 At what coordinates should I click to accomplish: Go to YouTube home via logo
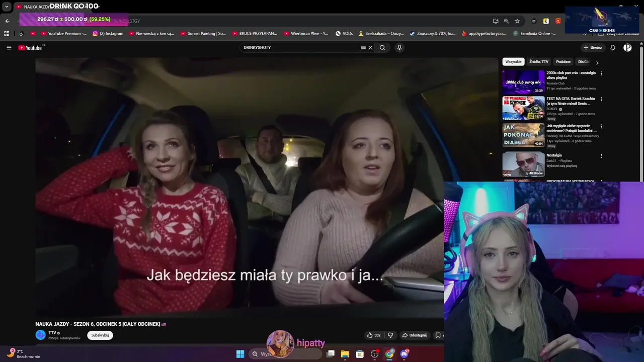[31, 48]
